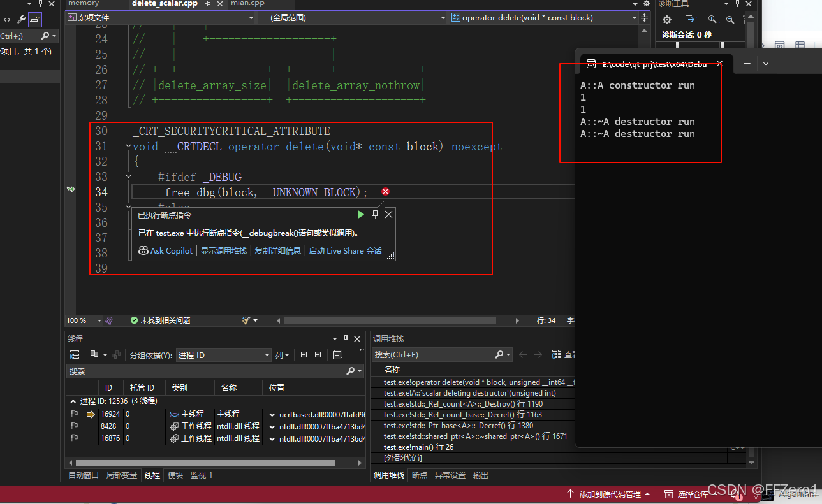Switch to the 监视 1 tab
The width and height of the screenshot is (822, 504).
[202, 475]
